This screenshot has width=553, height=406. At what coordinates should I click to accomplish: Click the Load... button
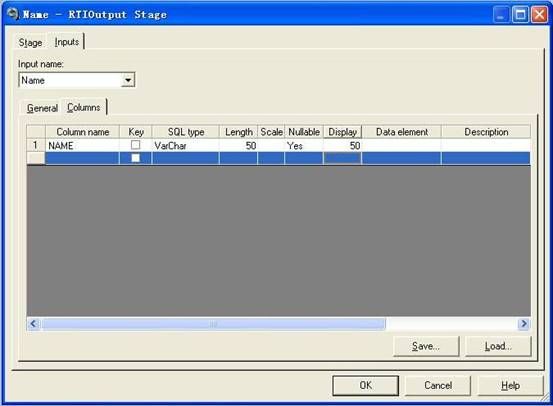498,346
